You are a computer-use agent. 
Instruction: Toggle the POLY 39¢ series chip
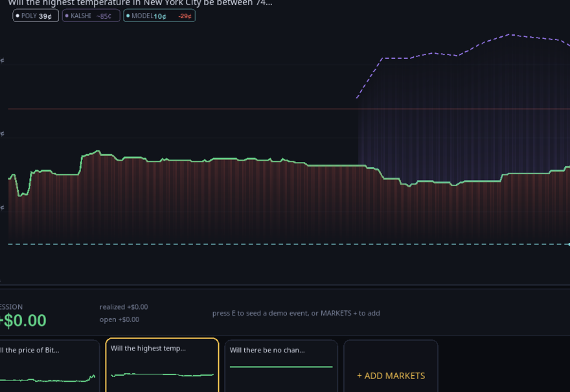click(36, 16)
